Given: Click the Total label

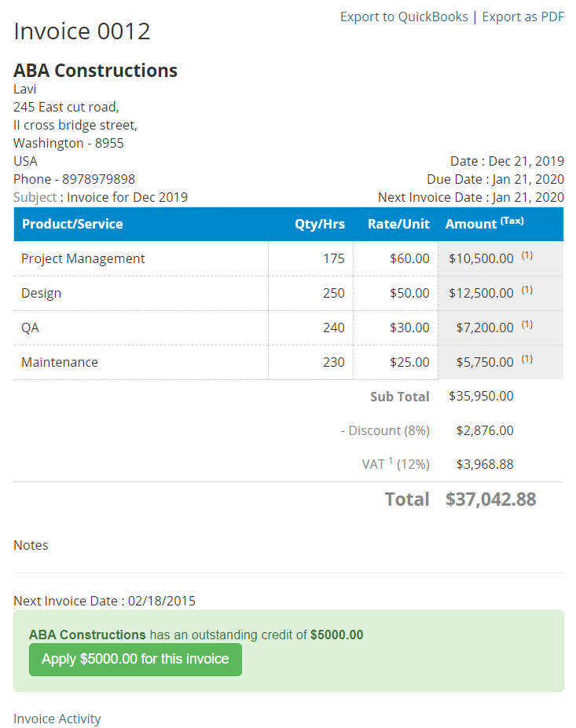Looking at the screenshot, I should click(407, 499).
